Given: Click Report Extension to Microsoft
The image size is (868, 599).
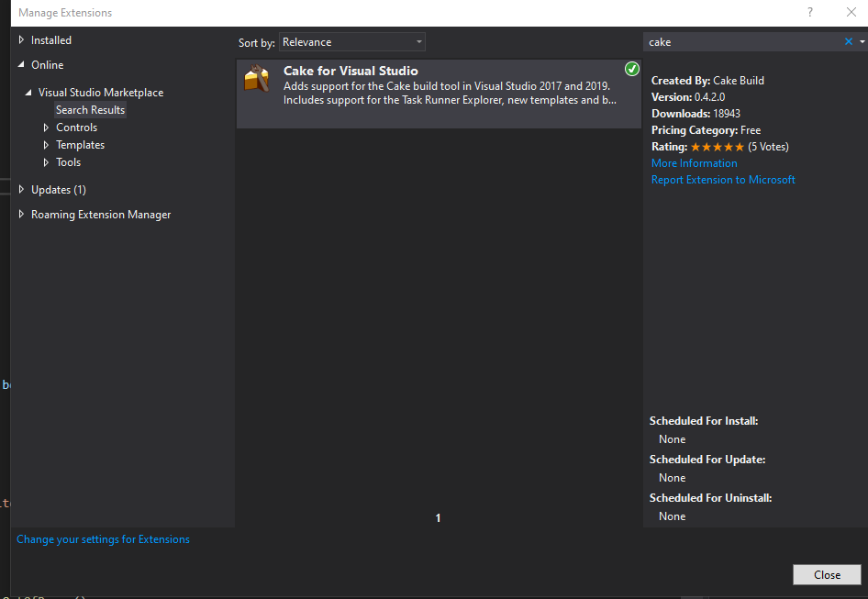Looking at the screenshot, I should 723,180.
